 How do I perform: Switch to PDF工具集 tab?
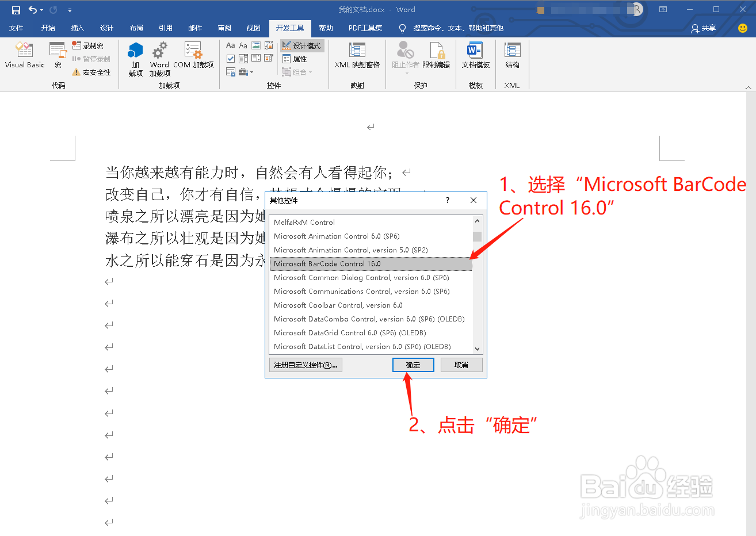(x=365, y=28)
